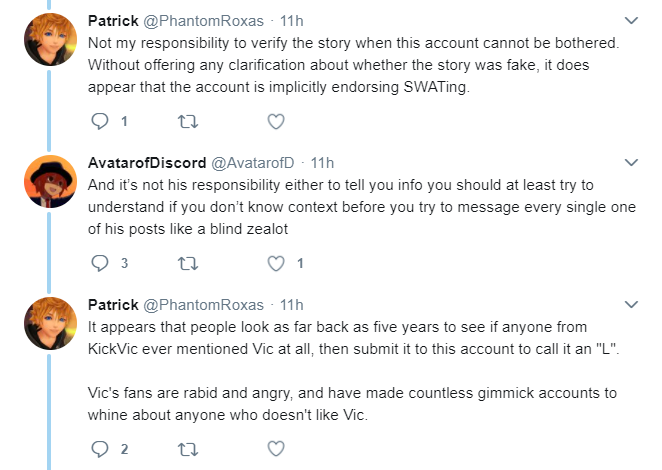The height and width of the screenshot is (470, 662).
Task: Open the 11h timestamp of AvatarofDiscord's tweet
Action: 322,163
